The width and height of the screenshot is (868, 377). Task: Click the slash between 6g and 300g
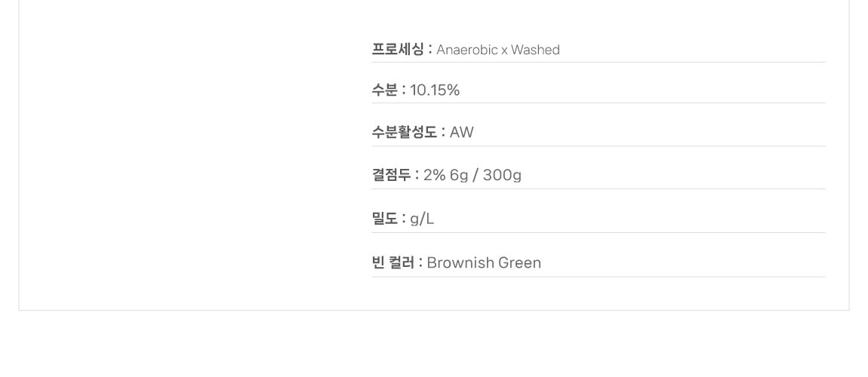476,176
